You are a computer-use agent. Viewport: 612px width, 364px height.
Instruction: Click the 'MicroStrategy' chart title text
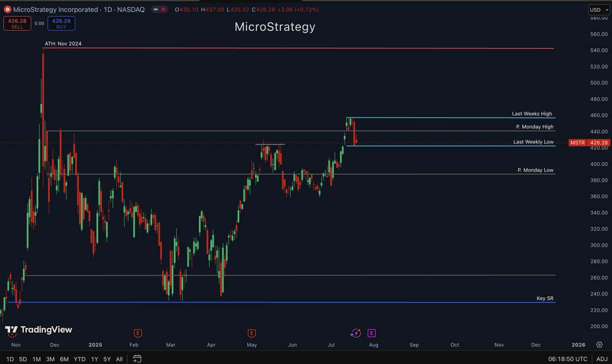275,27
